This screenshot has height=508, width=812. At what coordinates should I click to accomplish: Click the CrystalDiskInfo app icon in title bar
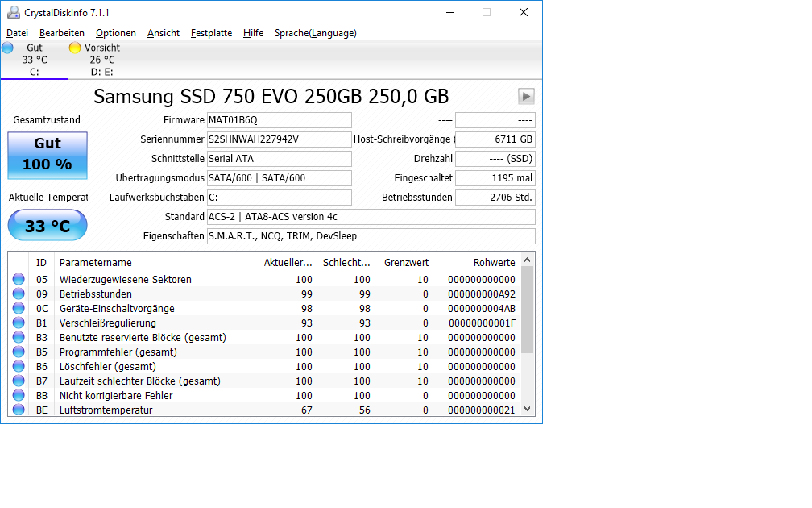click(x=14, y=12)
